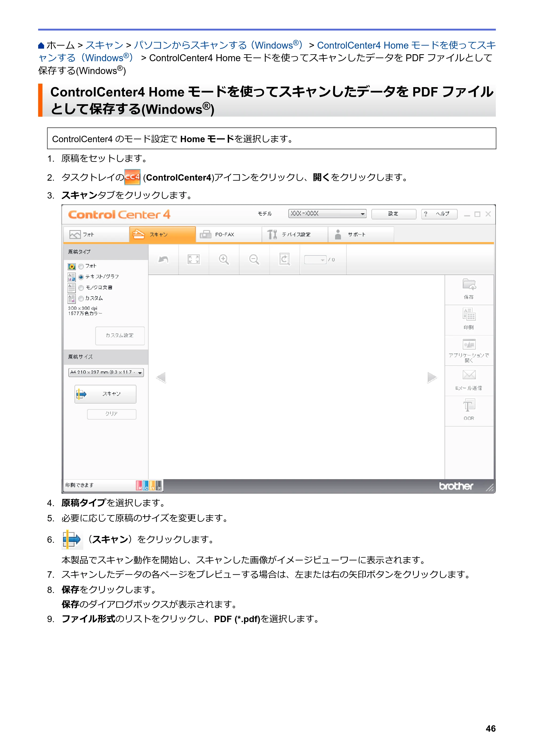Switch to the フォト tab
534x756 pixels.
96,234
